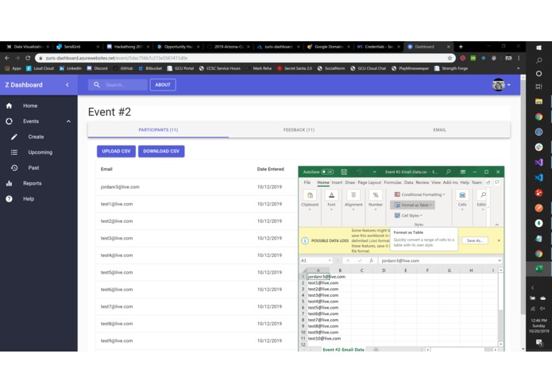The height and width of the screenshot is (392, 552).
Task: Open the Reports bar chart icon
Action: click(10, 183)
